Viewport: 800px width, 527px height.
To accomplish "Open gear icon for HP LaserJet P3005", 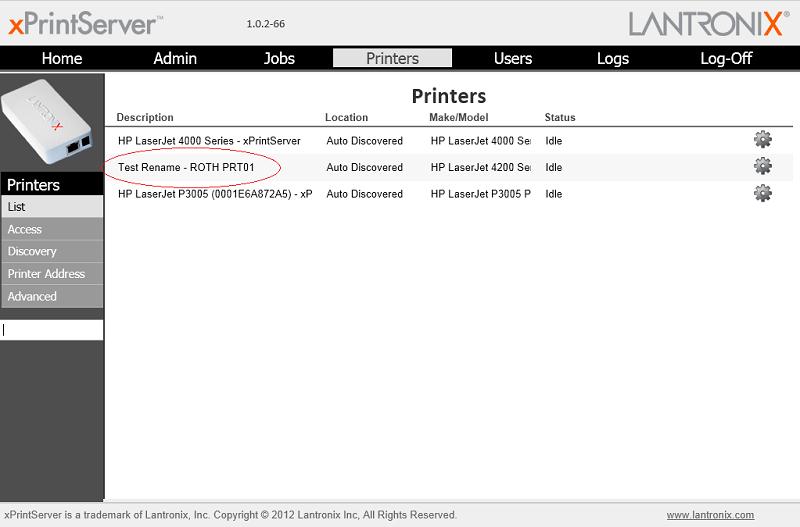I will [x=762, y=194].
